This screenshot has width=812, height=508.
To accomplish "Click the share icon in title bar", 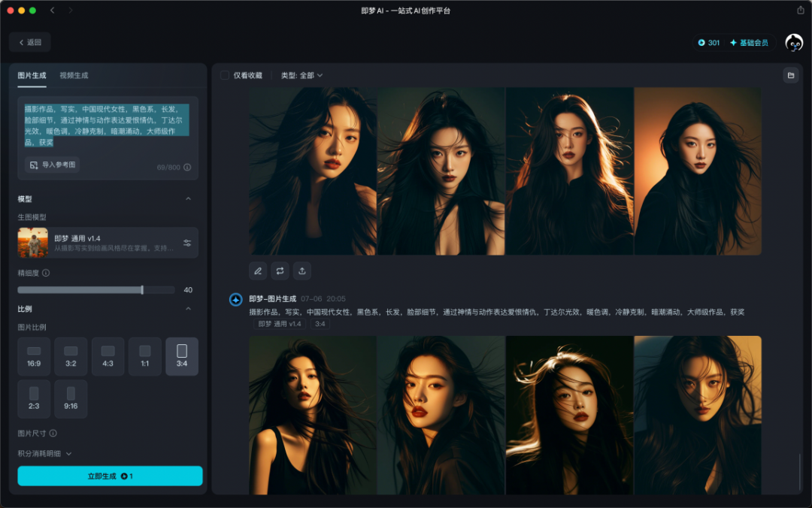I will [801, 11].
